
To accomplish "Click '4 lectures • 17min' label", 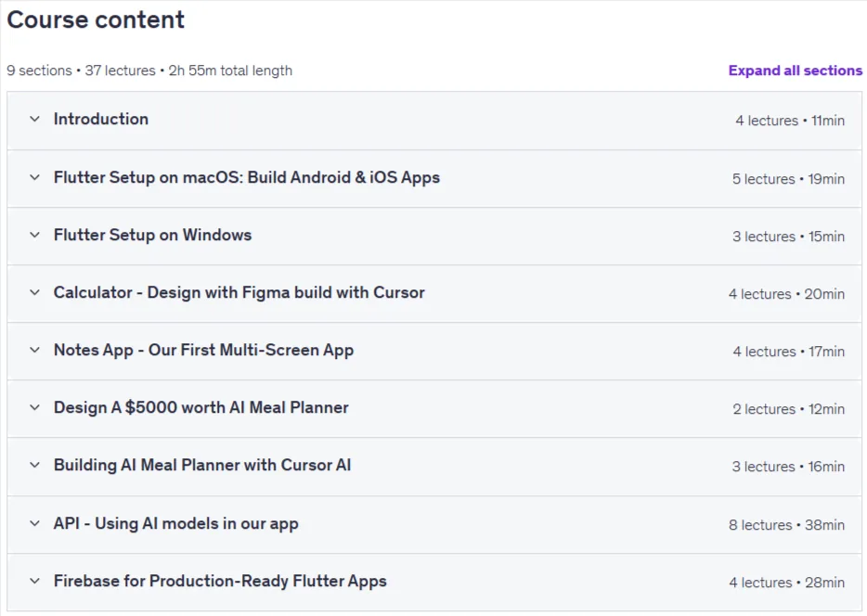I will pos(788,352).
